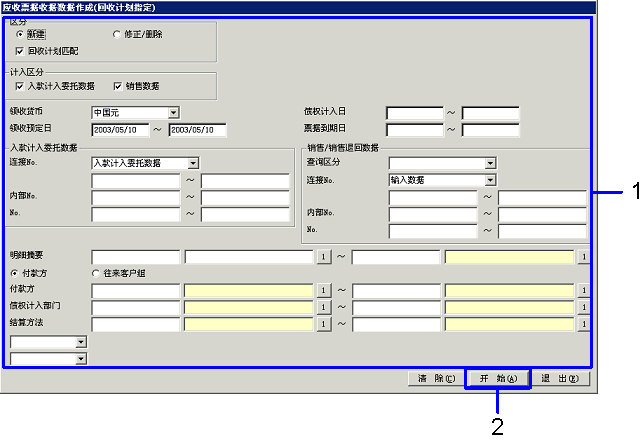Click lookup button for 债权计入部门 start field

(x=323, y=307)
